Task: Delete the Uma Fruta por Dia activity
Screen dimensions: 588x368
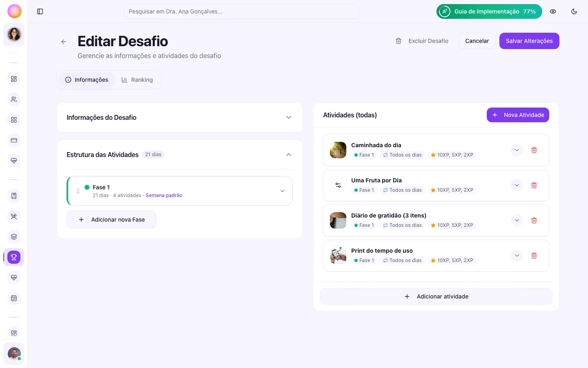Action: [534, 185]
